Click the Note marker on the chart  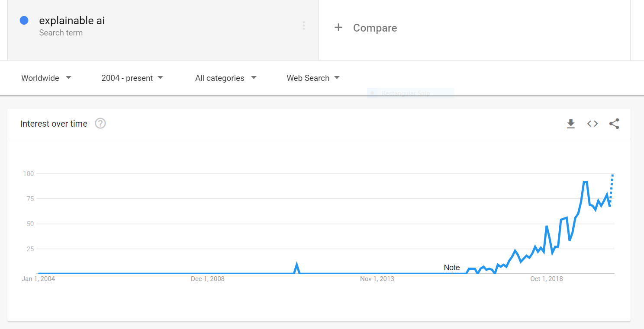[452, 268]
